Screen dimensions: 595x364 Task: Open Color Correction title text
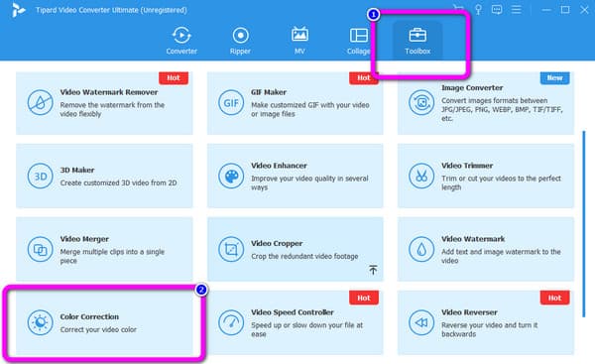click(89, 316)
